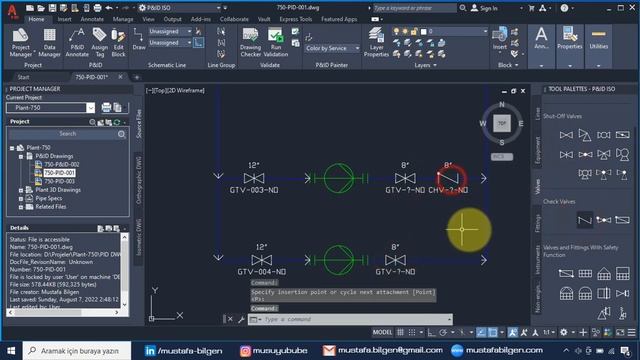
Task: Click the customization menu icon in status bar
Action: pos(631,333)
